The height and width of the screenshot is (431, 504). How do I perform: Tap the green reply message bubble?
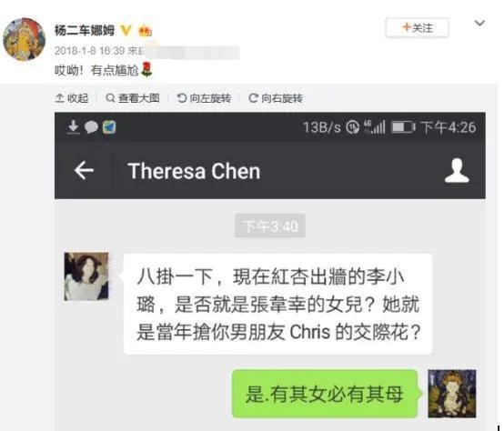click(325, 394)
